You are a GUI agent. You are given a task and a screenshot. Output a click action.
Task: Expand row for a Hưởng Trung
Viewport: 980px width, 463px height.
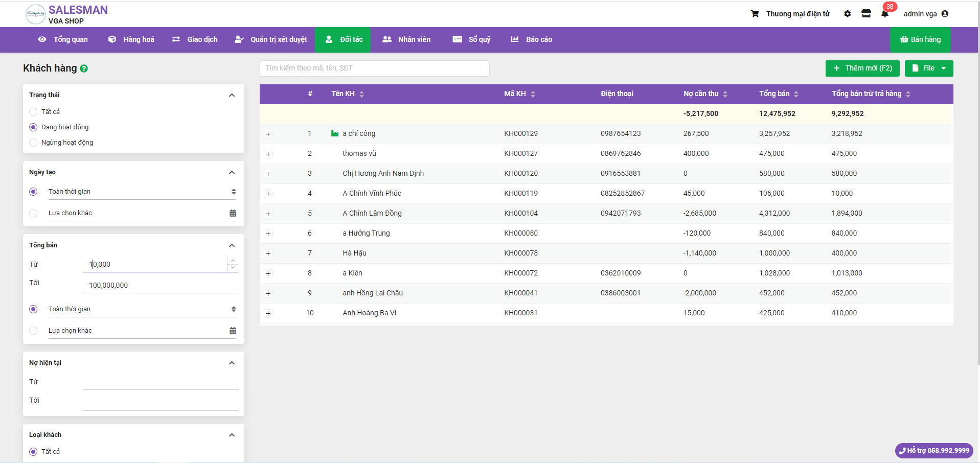pyautogui.click(x=268, y=234)
